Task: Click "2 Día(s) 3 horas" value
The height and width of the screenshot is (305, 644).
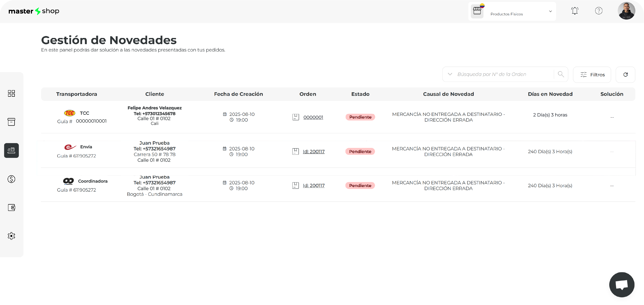Action: 550,115
